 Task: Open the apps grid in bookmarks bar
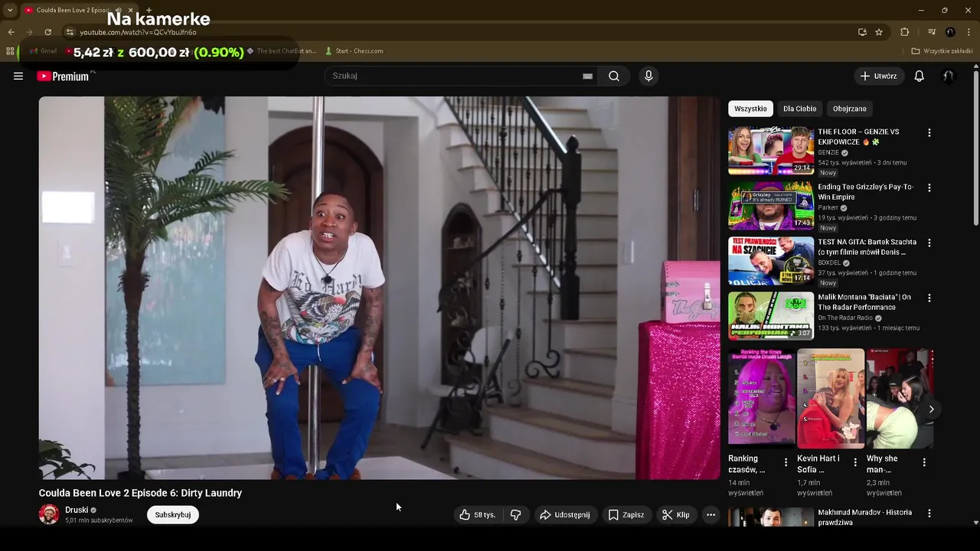10,51
